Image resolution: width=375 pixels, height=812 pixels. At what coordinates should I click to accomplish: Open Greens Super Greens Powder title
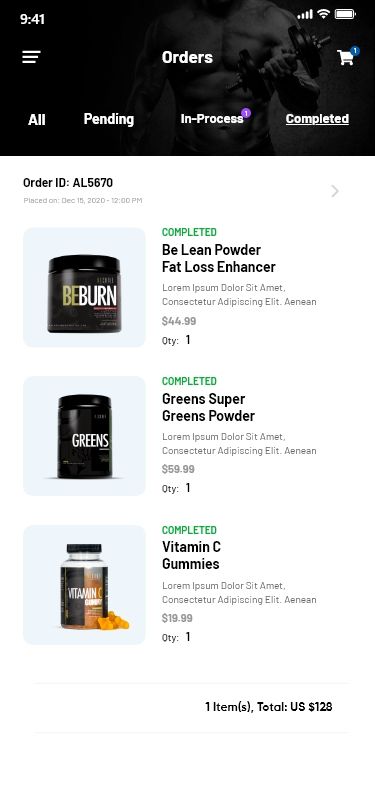208,408
